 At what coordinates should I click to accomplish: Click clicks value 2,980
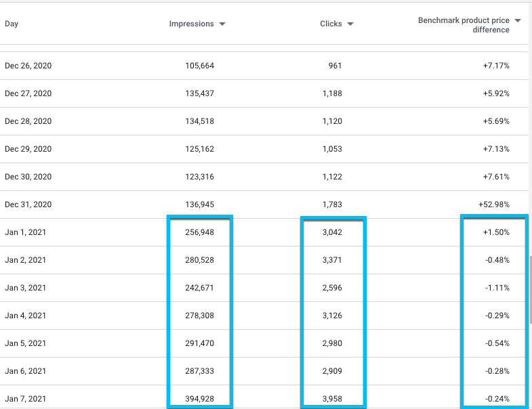tap(332, 343)
